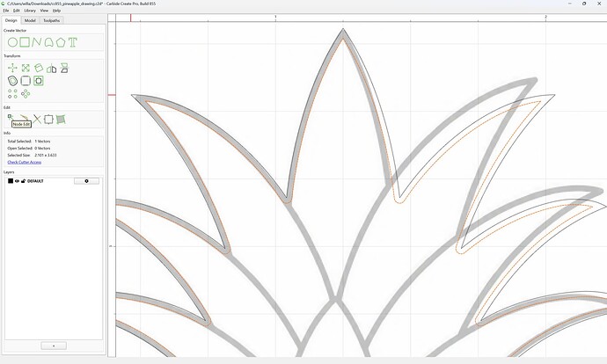Viewport: 607px width, 364px height.
Task: Switch to the Toolpaths tab
Action: 52,20
